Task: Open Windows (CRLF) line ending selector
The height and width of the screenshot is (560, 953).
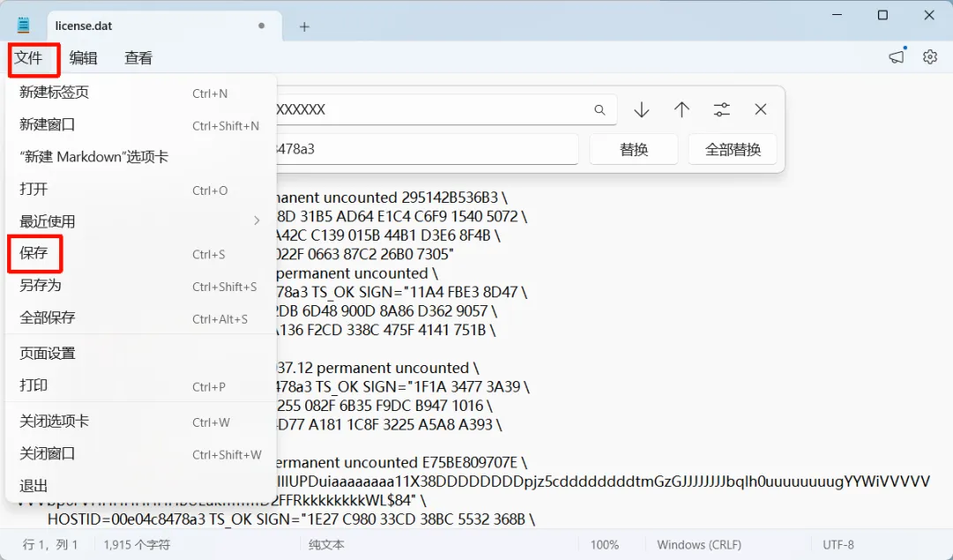Action: (699, 545)
